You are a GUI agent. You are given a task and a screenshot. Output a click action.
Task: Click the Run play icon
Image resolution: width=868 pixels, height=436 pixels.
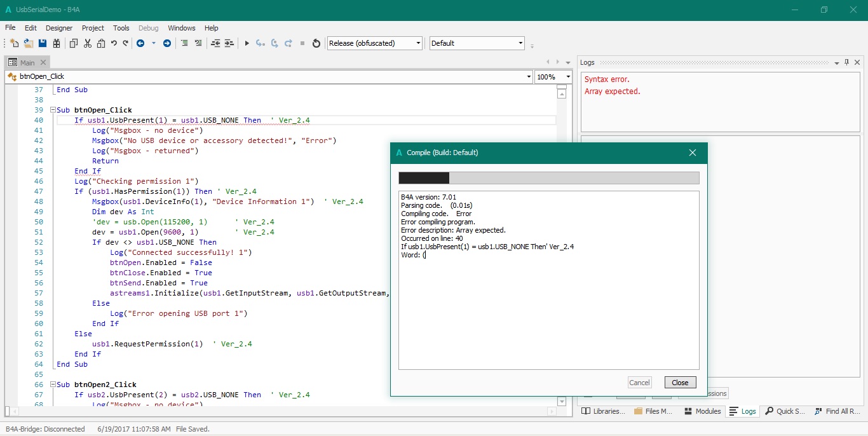coord(247,43)
